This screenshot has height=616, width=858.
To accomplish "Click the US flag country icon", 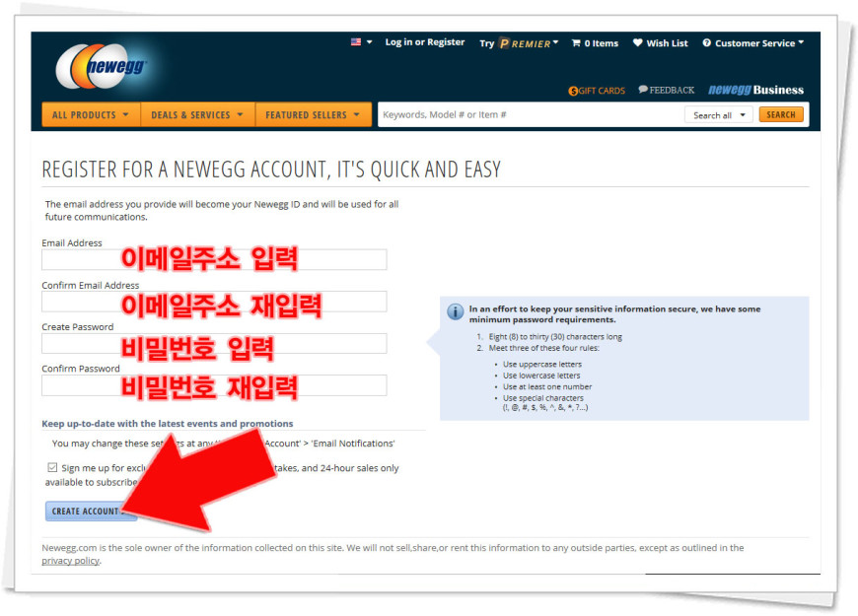I will [356, 42].
